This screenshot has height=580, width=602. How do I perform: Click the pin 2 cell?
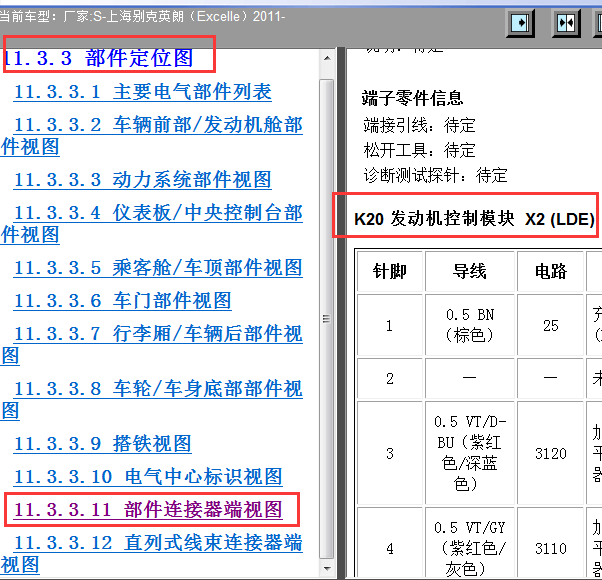390,378
